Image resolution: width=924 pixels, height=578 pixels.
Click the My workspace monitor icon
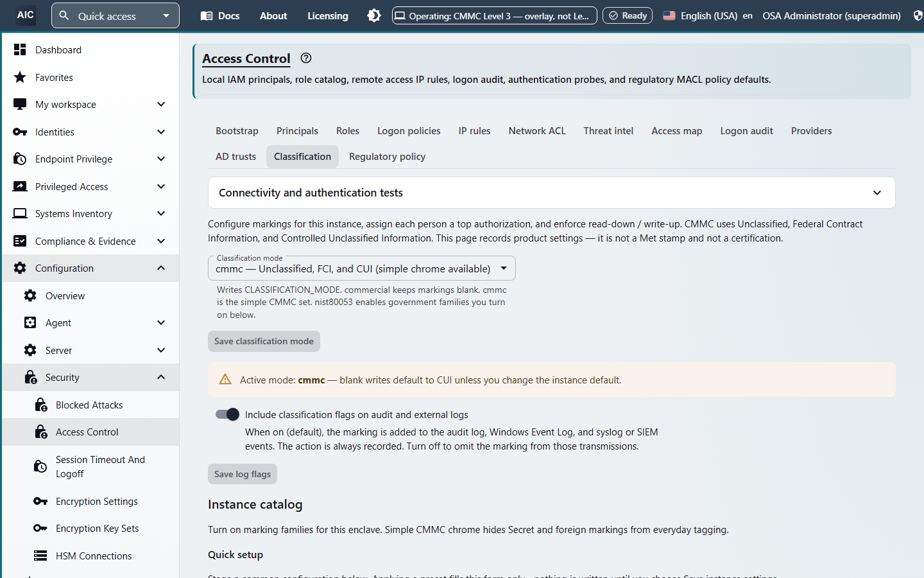(x=20, y=104)
